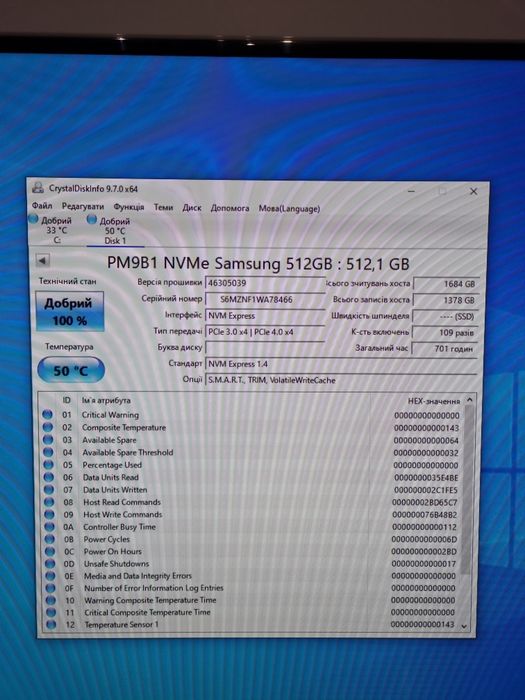Select the Unsafe Shutdowns attribute name
Screen dimensions: 525x700
pos(117,564)
